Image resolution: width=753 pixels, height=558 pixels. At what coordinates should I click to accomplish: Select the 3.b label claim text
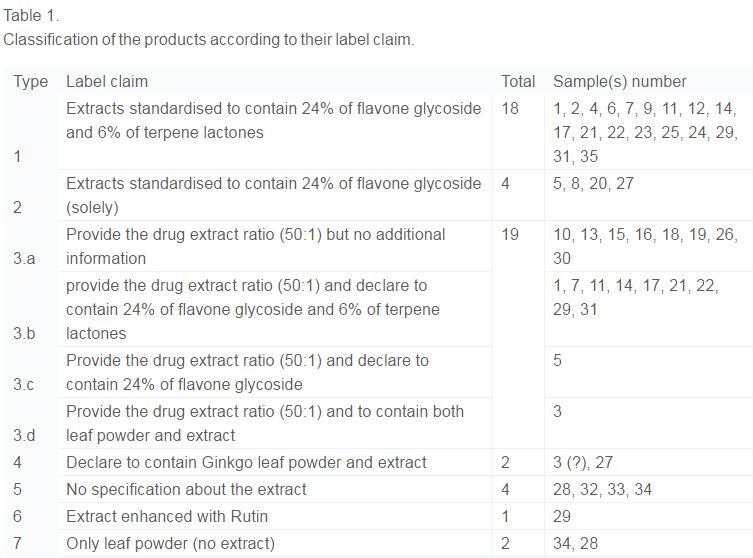pos(252,309)
